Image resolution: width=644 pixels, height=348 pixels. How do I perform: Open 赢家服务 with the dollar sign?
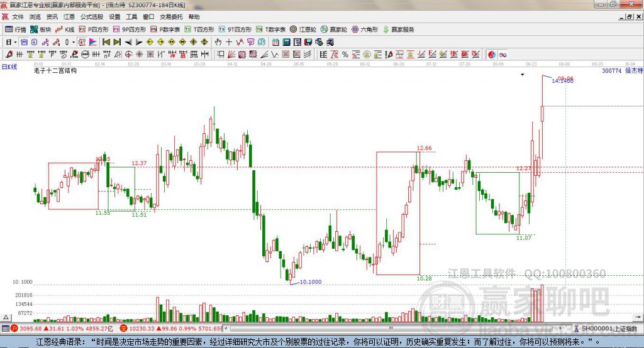(398, 30)
